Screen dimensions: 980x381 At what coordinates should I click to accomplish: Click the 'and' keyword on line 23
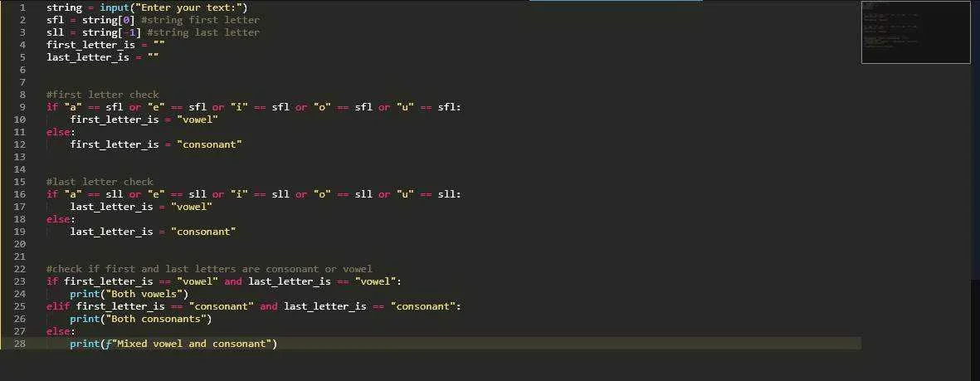233,281
